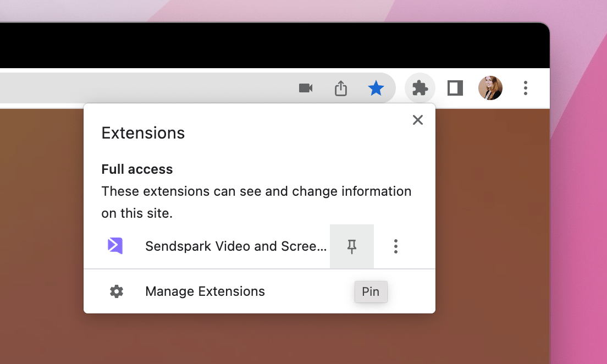This screenshot has height=364, width=607.
Task: Open Chrome's three-dot main menu
Action: click(x=525, y=89)
